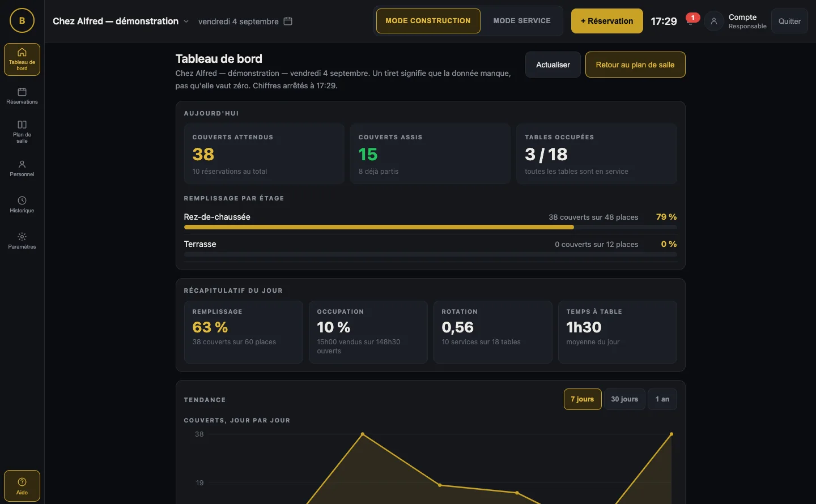Screen dimensions: 816x504
Task: Click the Tableau de bord page heading
Action: point(219,59)
